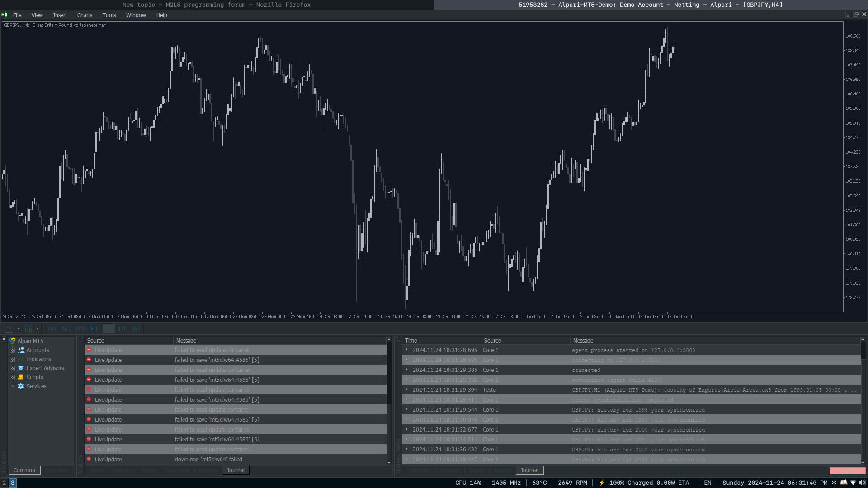Open the File menu
This screenshot has width=868, height=488.
click(x=17, y=15)
